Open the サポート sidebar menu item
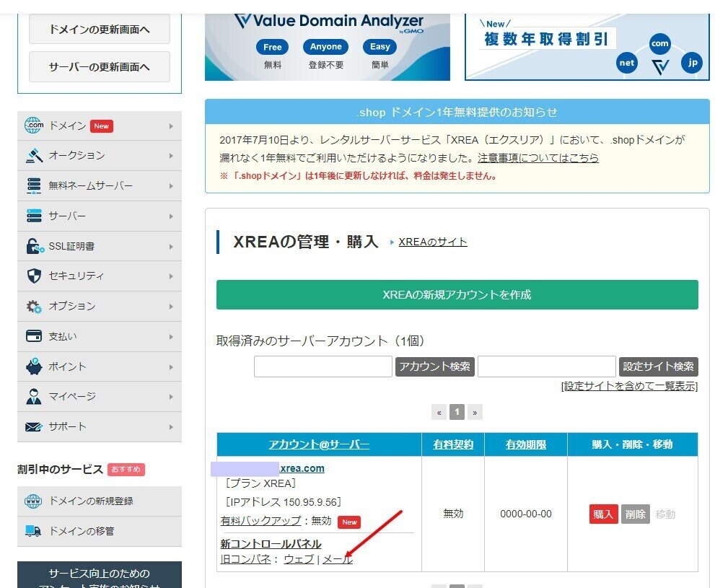The width and height of the screenshot is (715, 588). 100,426
